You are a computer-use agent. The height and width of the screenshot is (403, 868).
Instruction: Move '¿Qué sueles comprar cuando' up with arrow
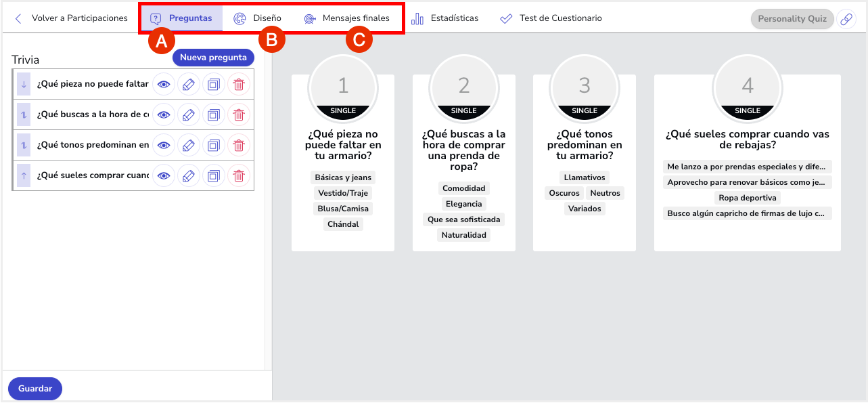coord(24,175)
